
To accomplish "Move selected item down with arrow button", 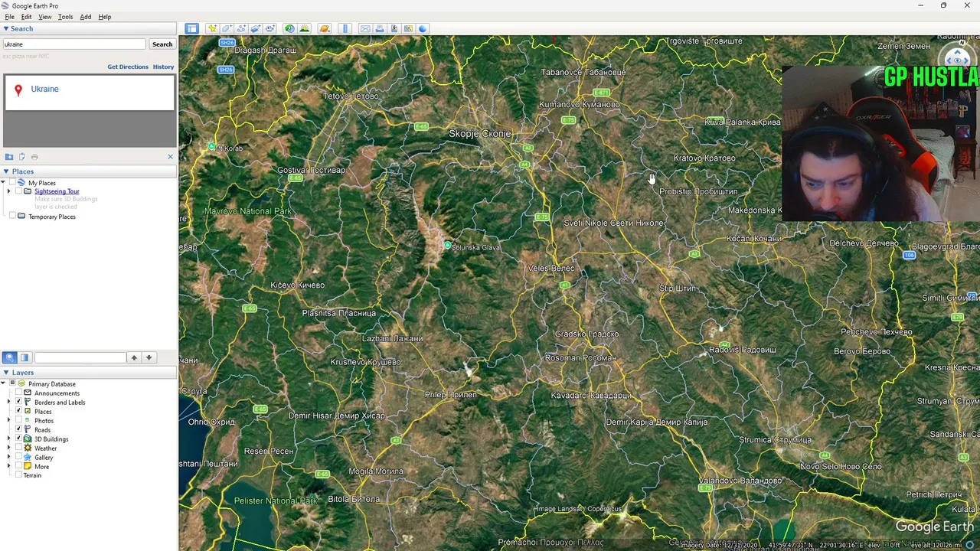I will point(149,357).
